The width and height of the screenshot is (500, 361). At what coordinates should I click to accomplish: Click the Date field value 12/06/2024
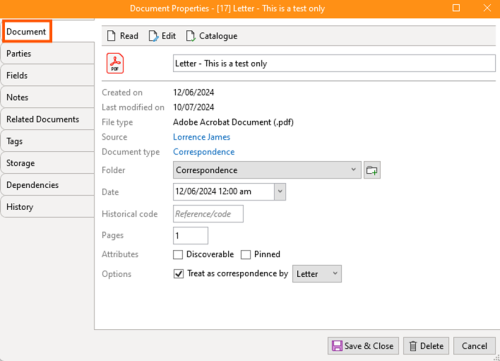[x=224, y=192]
